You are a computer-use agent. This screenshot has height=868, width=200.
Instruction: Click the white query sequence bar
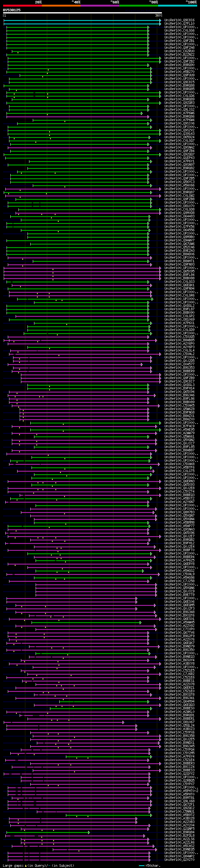82,13
